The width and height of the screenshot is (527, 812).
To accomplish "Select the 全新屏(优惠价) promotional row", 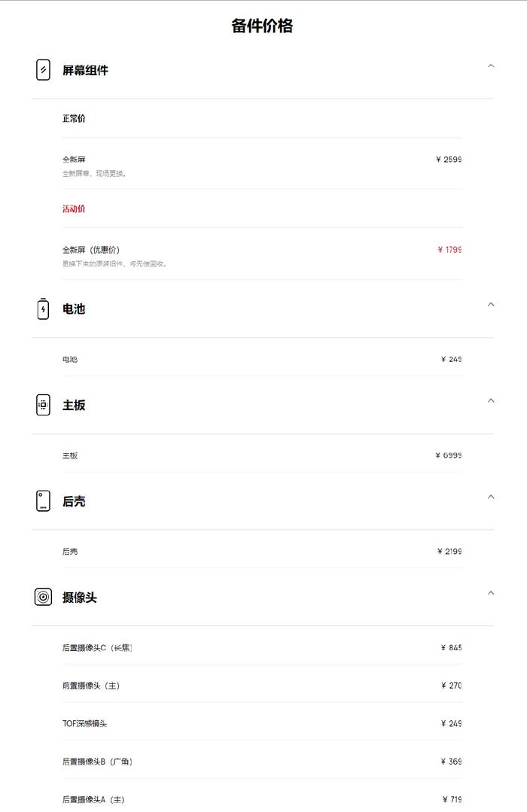I will click(x=262, y=254).
